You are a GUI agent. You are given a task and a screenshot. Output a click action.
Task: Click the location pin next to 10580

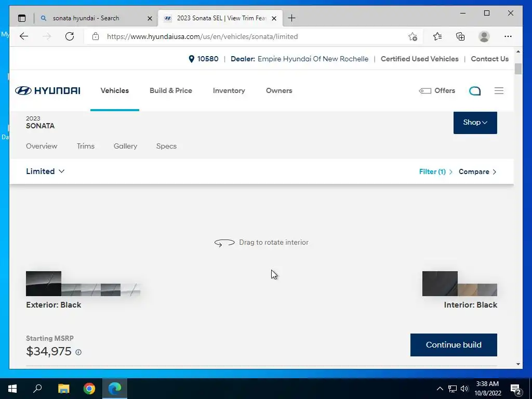[191, 59]
